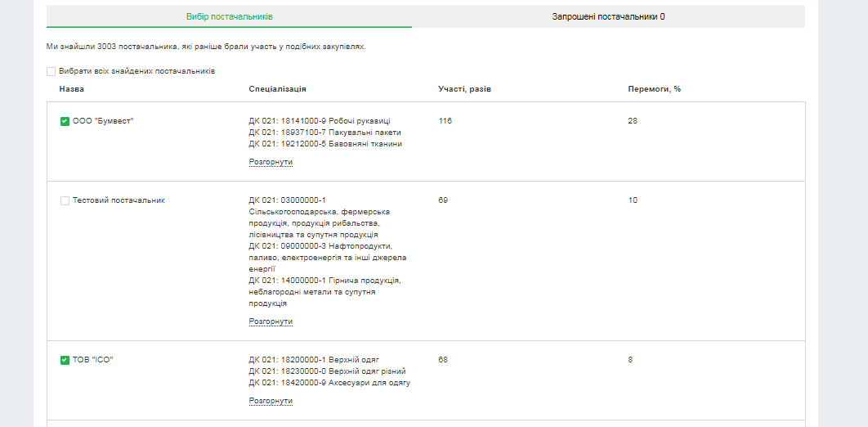Switch to the Вибір постачальників tab
868x427 pixels.
click(x=229, y=16)
